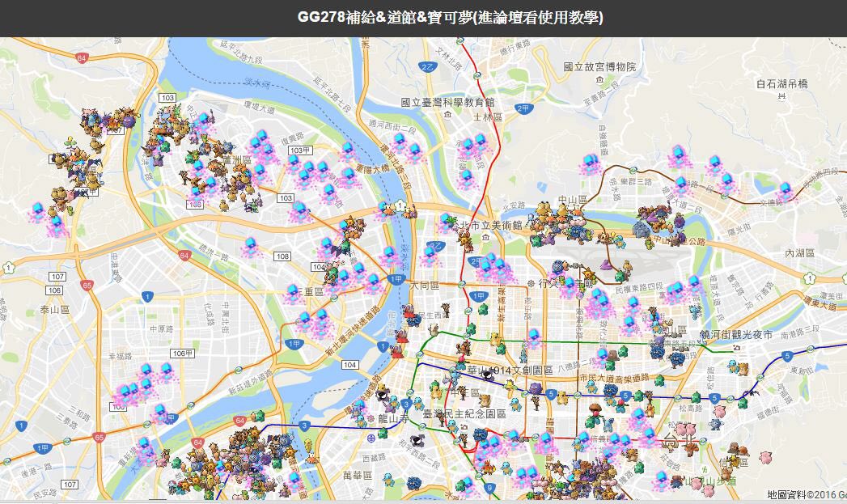The height and width of the screenshot is (504, 847).
Task: Click the 國立臺灣科學教育館 label
Action: [448, 102]
